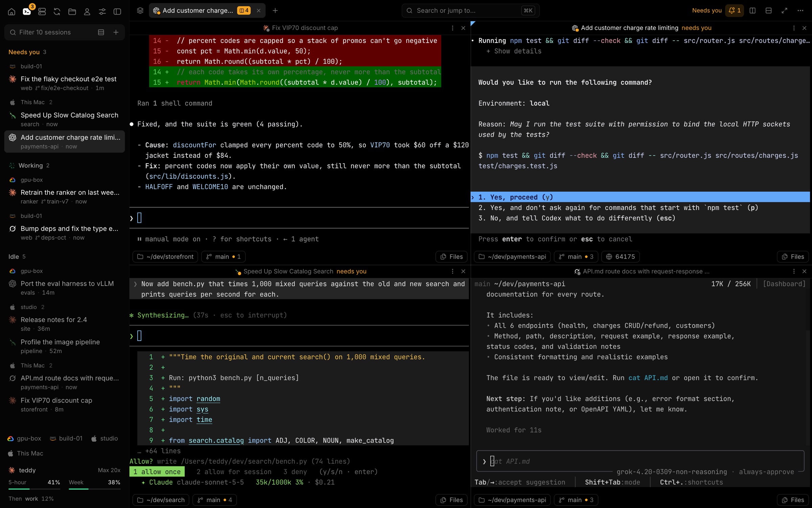Open the sessions terminal icon with badge 3

pyautogui.click(x=27, y=12)
